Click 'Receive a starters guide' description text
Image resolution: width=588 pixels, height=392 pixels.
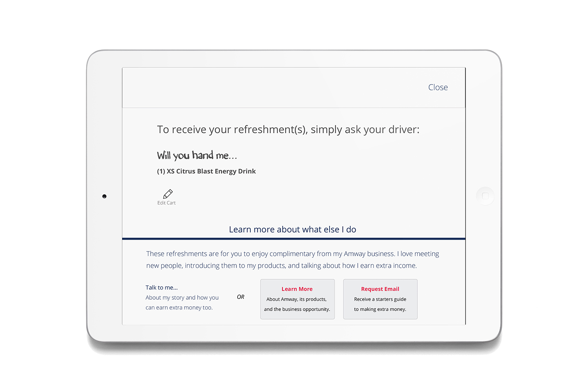(x=380, y=299)
